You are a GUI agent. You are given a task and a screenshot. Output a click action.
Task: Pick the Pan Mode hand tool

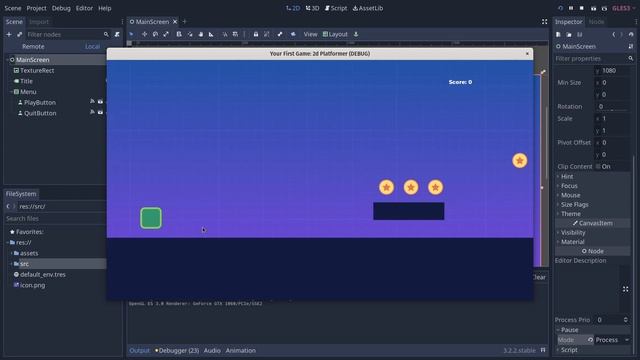201,34
